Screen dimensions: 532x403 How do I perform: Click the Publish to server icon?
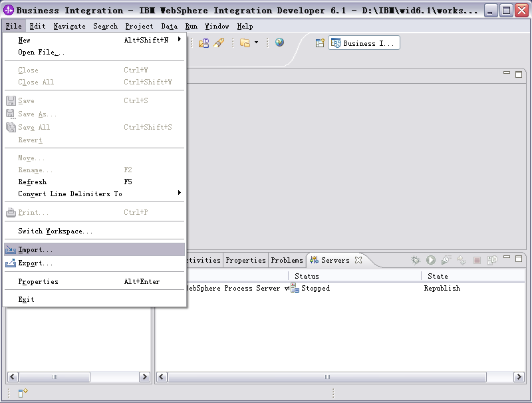(x=462, y=260)
